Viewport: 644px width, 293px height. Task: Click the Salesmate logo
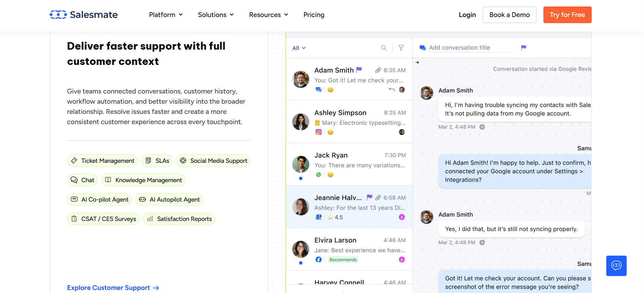tap(84, 15)
